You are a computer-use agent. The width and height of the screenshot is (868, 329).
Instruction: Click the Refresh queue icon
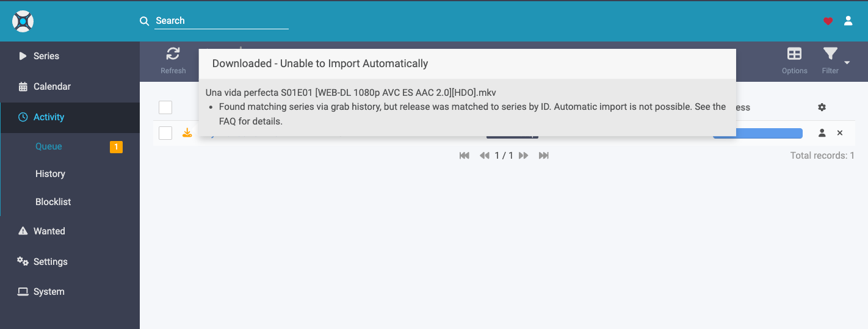pos(173,54)
